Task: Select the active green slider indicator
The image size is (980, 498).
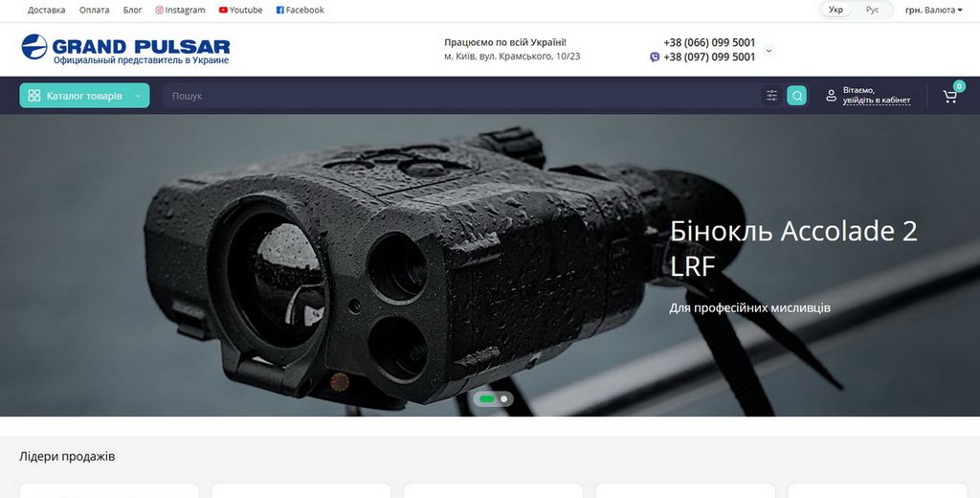Action: point(486,398)
